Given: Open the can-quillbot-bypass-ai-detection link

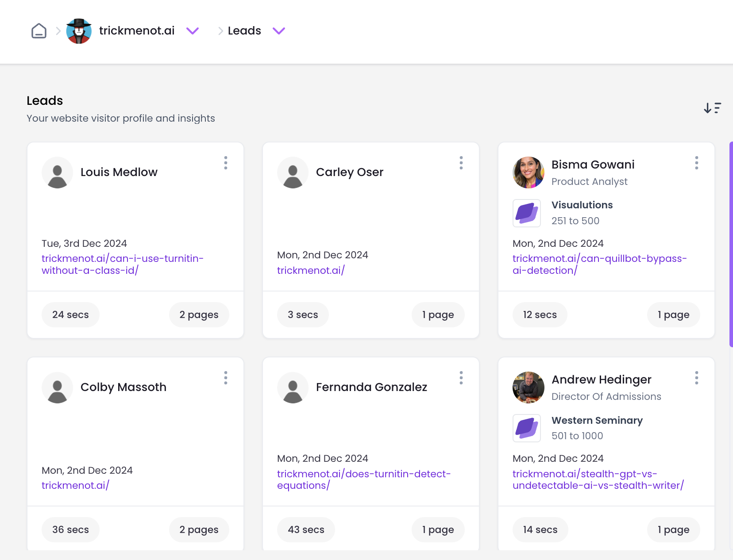Looking at the screenshot, I should pyautogui.click(x=599, y=264).
